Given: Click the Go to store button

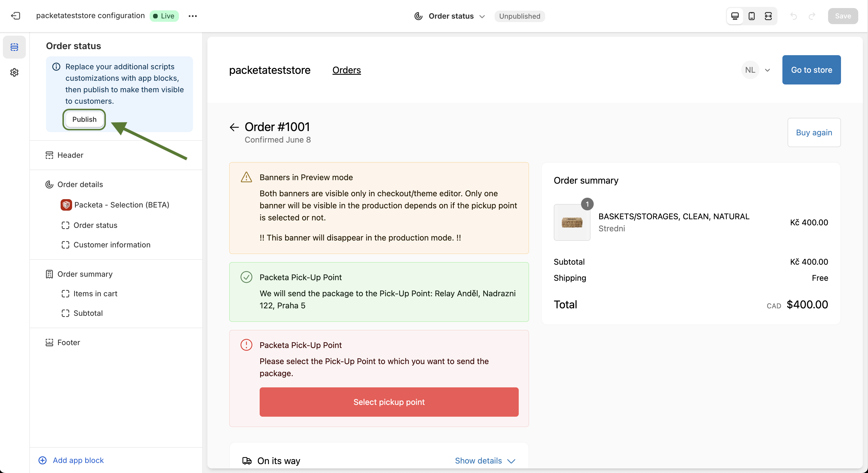Looking at the screenshot, I should tap(811, 70).
